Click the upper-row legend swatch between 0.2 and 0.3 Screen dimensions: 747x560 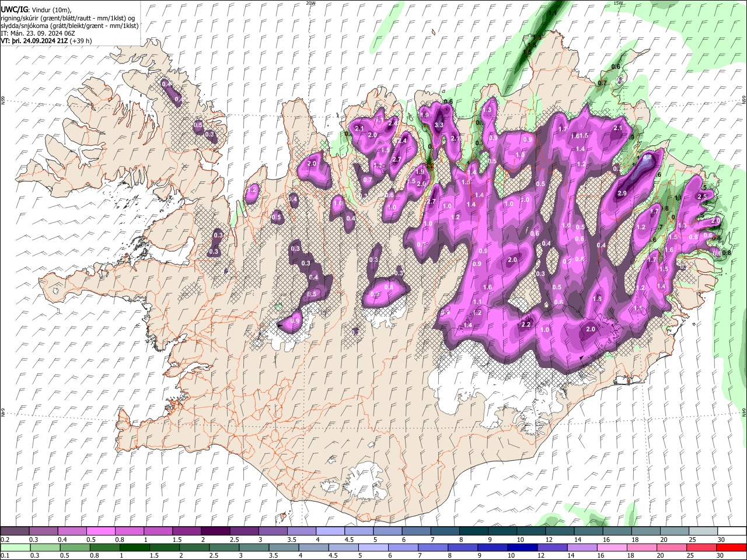(x=15, y=531)
